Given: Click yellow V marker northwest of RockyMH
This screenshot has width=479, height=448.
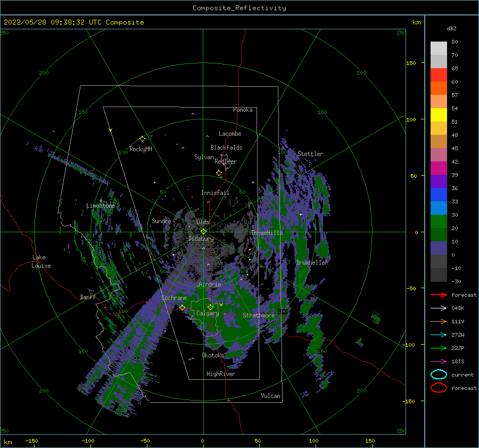Looking at the screenshot, I should click(x=111, y=130).
